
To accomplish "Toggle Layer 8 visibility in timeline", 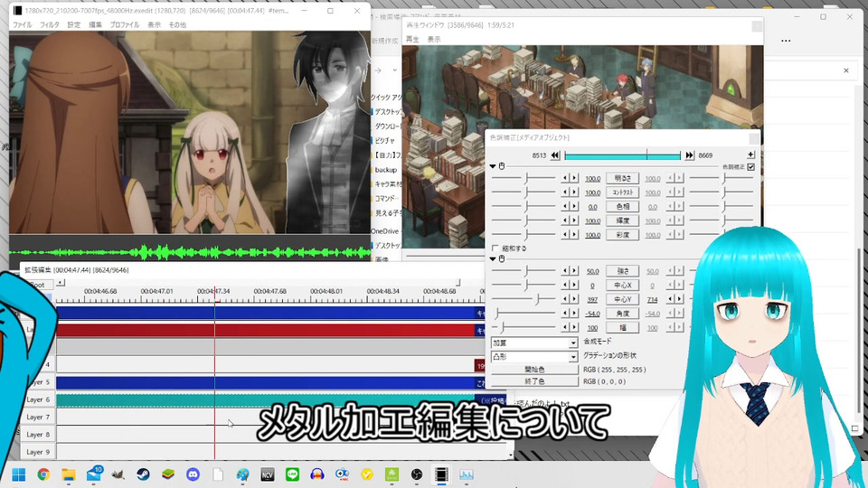I will (38, 435).
